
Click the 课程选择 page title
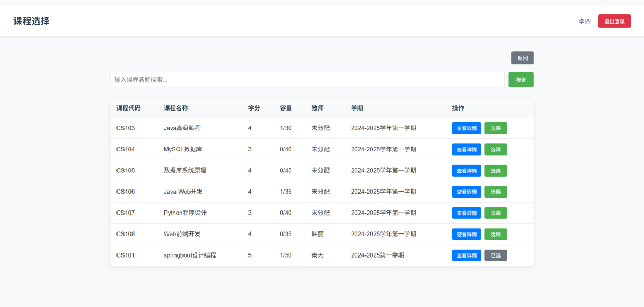click(x=32, y=21)
